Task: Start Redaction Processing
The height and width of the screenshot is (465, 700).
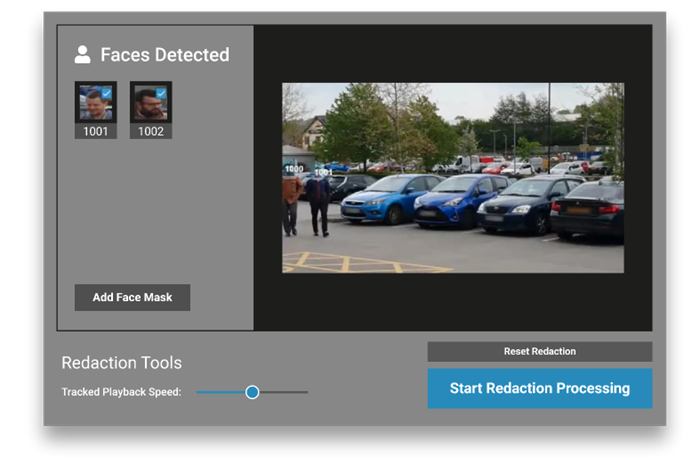Action: pos(540,388)
